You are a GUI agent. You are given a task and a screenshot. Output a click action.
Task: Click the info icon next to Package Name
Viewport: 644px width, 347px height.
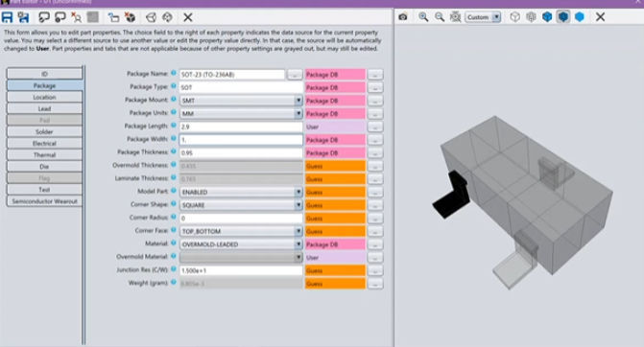point(174,73)
